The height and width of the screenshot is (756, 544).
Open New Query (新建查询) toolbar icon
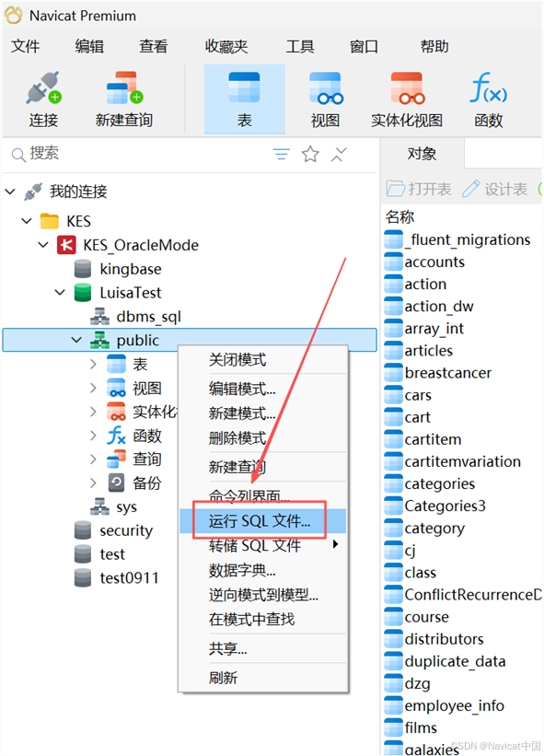point(124,88)
